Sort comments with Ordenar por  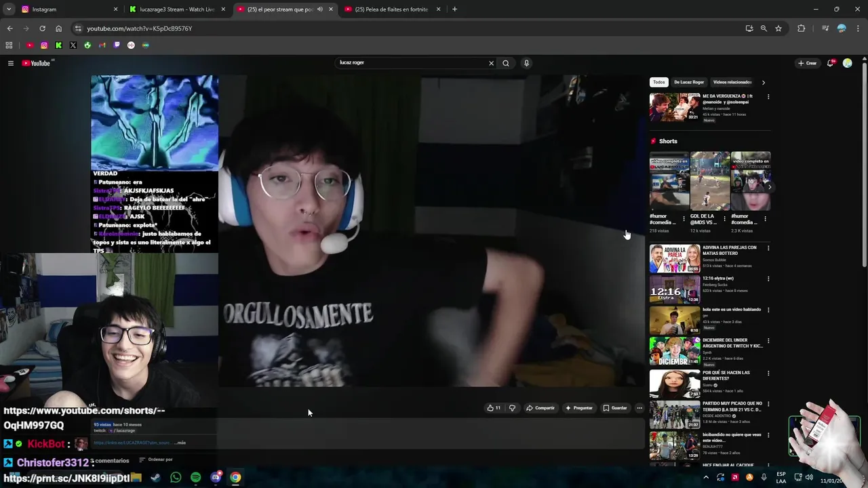click(x=156, y=460)
